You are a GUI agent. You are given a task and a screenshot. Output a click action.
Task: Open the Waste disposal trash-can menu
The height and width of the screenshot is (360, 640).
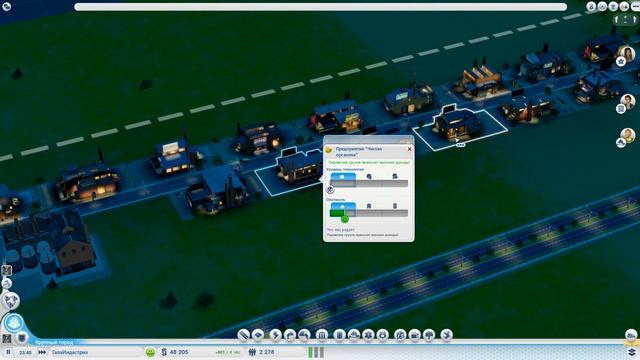(x=339, y=335)
